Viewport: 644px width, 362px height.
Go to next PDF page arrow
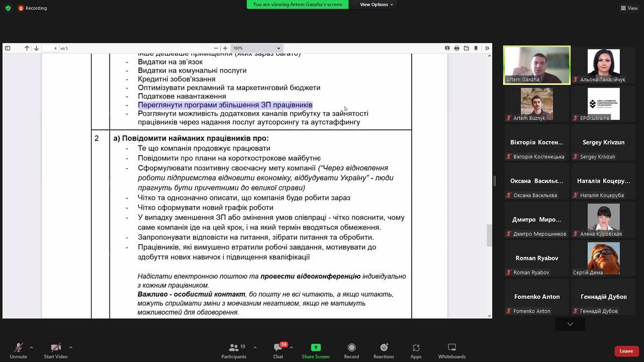36,48
